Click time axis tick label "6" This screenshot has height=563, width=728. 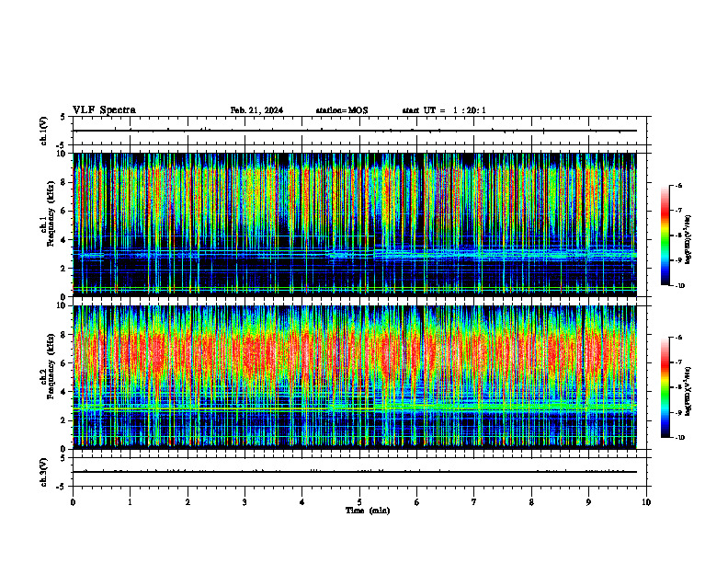click(416, 502)
